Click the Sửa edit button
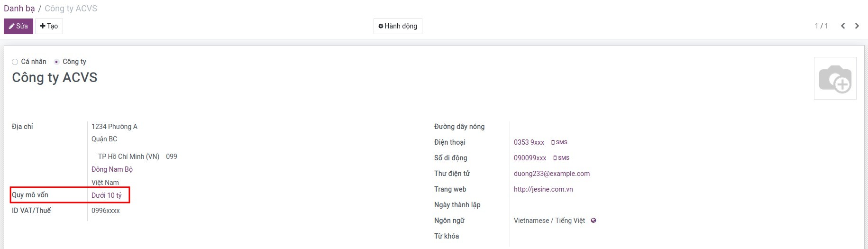The image size is (868, 249). click(x=18, y=26)
